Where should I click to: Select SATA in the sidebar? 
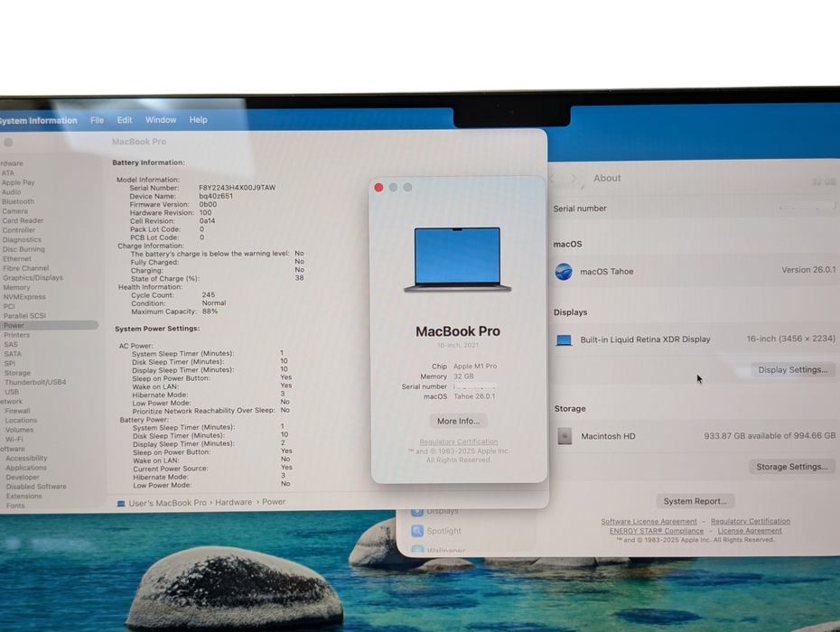click(x=13, y=354)
